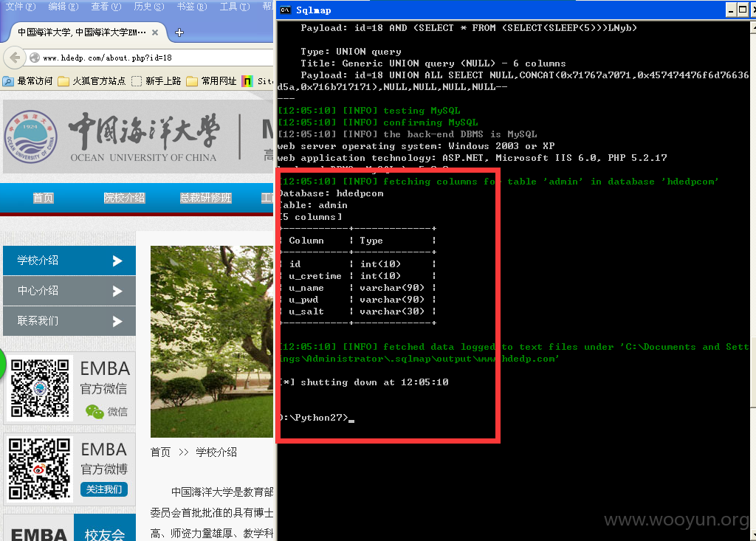The height and width of the screenshot is (541, 756).
Task: Open the 工具 menu in Firefox
Action: click(x=235, y=6)
